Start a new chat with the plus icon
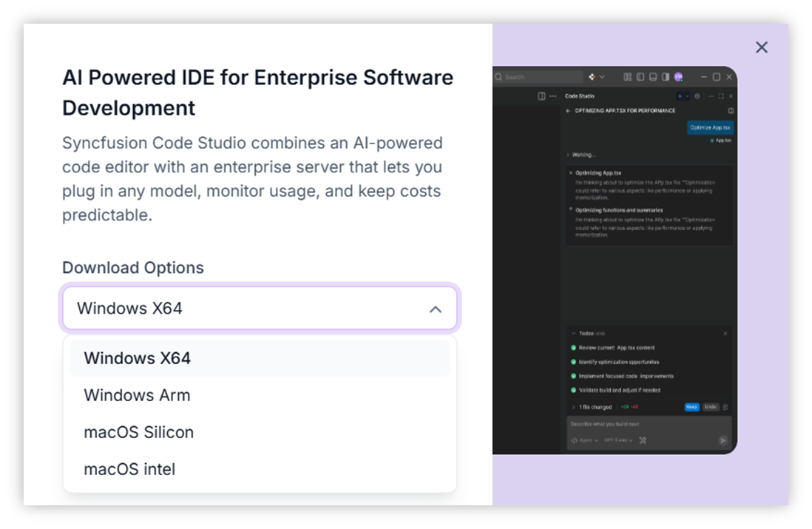812x529 pixels. coord(680,96)
